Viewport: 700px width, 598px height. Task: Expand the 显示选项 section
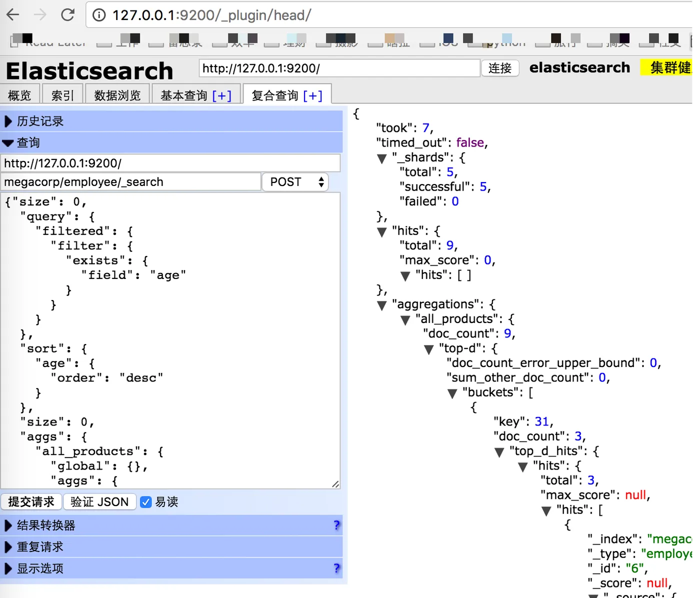pos(171,568)
